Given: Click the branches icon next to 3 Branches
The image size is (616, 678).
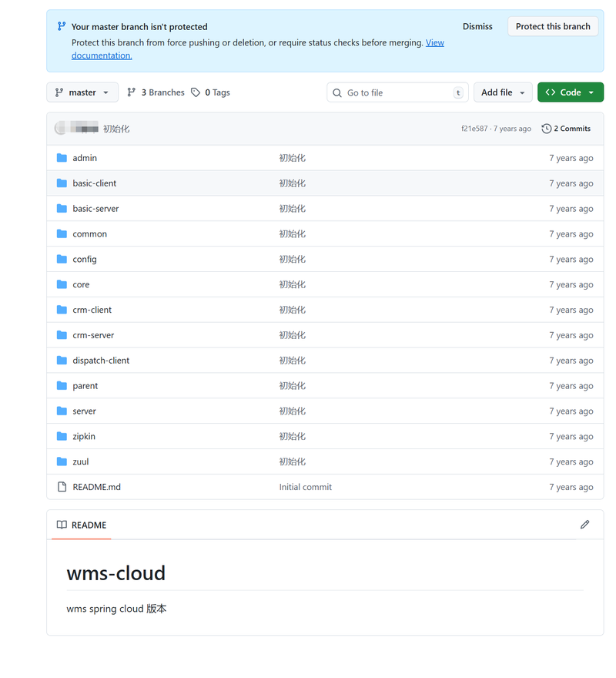Looking at the screenshot, I should click(x=132, y=92).
